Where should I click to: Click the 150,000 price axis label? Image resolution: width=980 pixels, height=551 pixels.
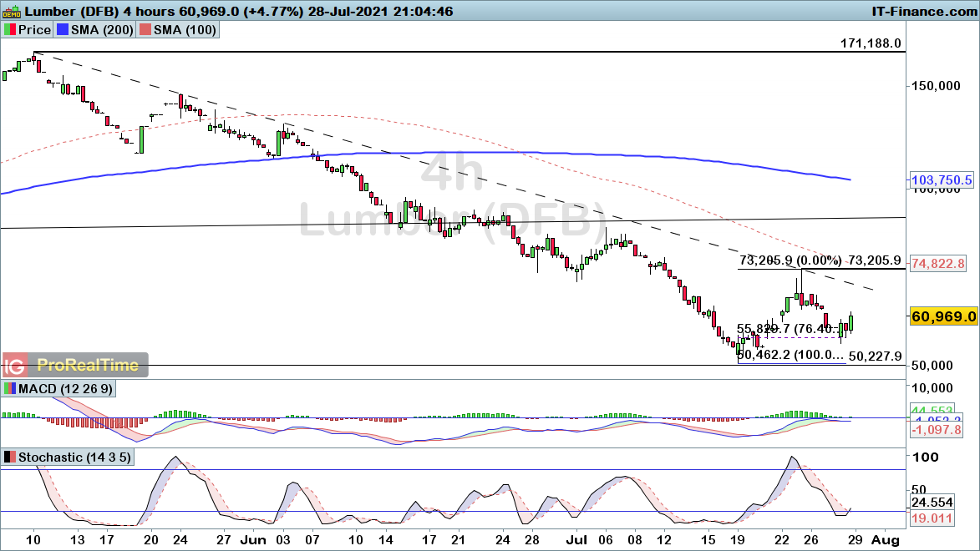coord(936,86)
